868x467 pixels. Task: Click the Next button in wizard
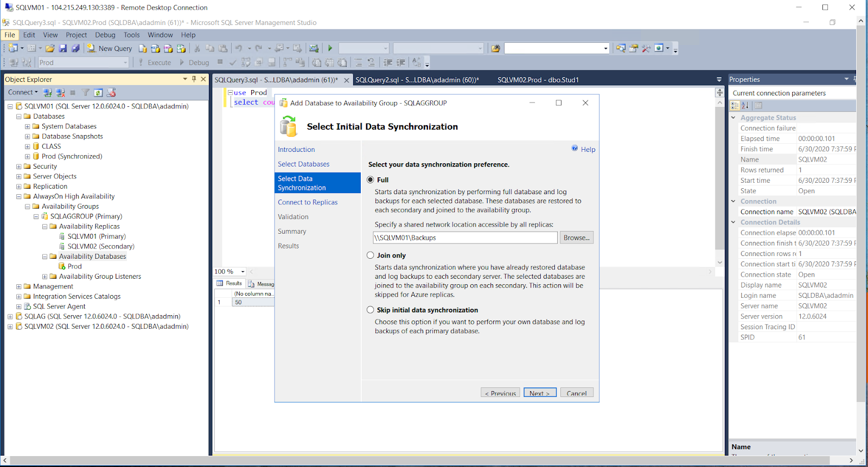(x=540, y=393)
